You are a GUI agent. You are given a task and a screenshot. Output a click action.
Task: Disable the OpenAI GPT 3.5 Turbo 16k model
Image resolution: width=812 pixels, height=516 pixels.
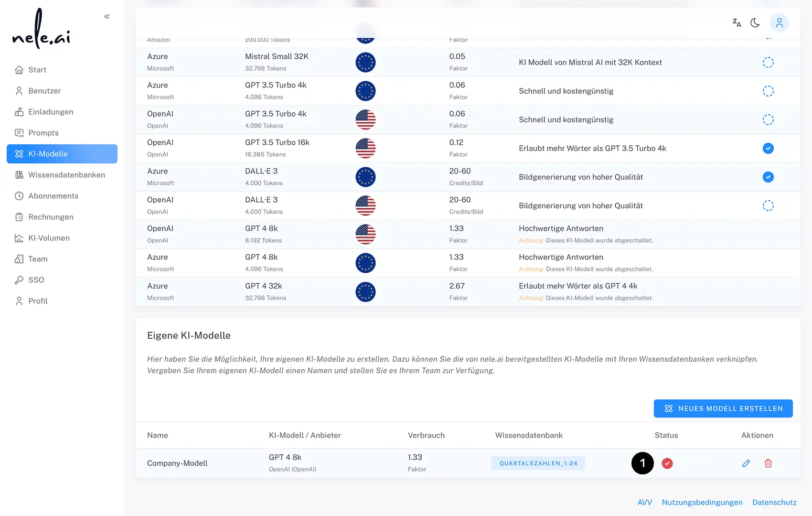768,148
